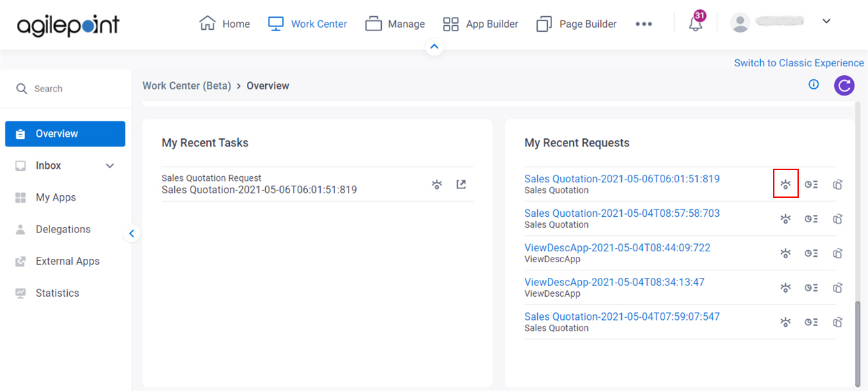Click the user avatar icon
This screenshot has height=391, width=868.
coord(740,22)
